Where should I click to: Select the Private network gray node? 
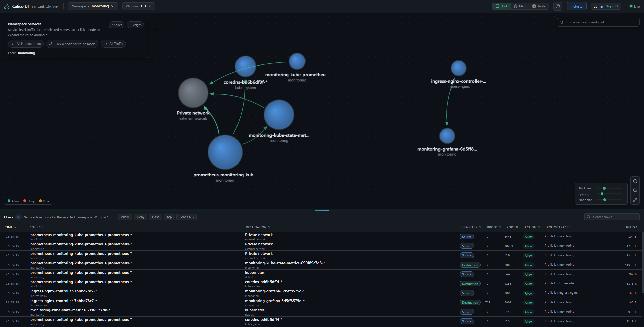(x=193, y=93)
